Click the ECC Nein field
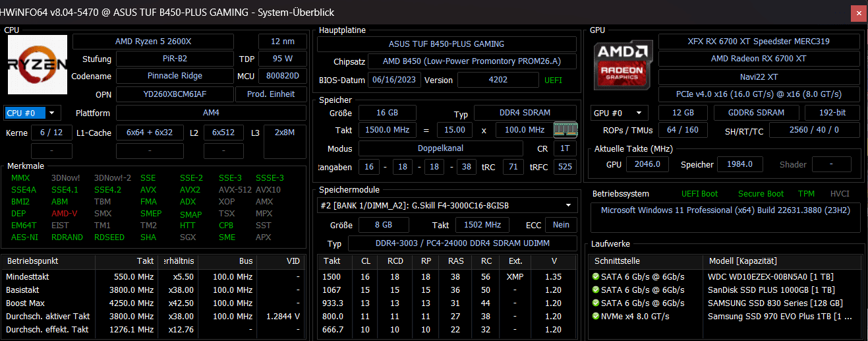 click(562, 225)
